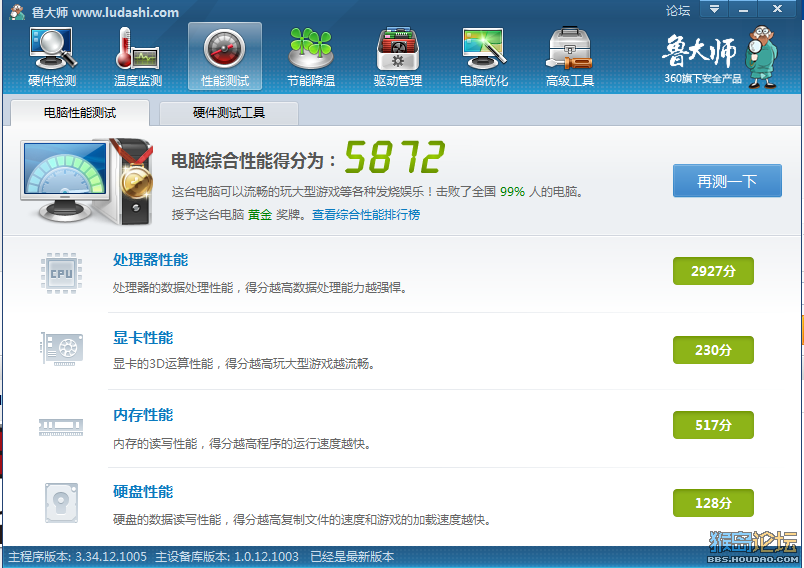Click the 黄金 medal text
This screenshot has height=568, width=804.
click(x=260, y=214)
